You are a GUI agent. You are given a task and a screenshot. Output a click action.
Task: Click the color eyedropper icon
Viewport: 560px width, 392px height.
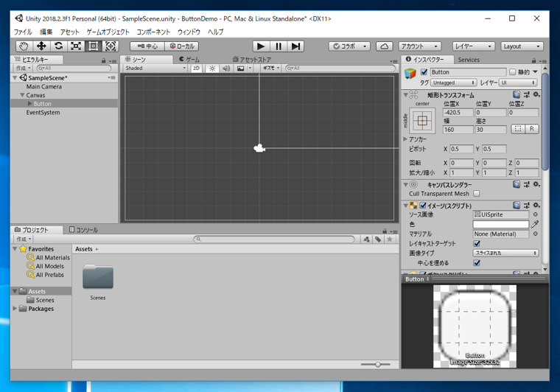click(x=535, y=224)
